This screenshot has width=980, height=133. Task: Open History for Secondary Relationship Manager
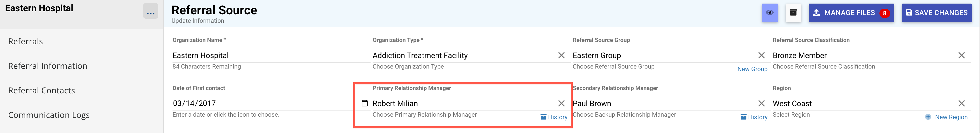coord(754,117)
